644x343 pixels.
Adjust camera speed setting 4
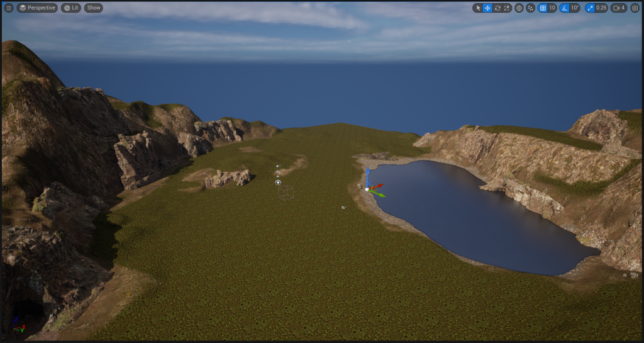619,8
